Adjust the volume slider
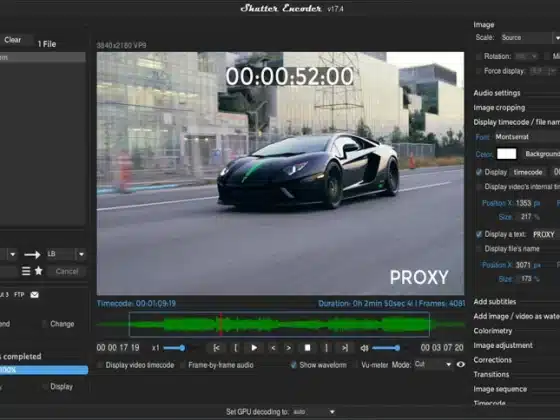This screenshot has height=420, width=560. (386, 348)
